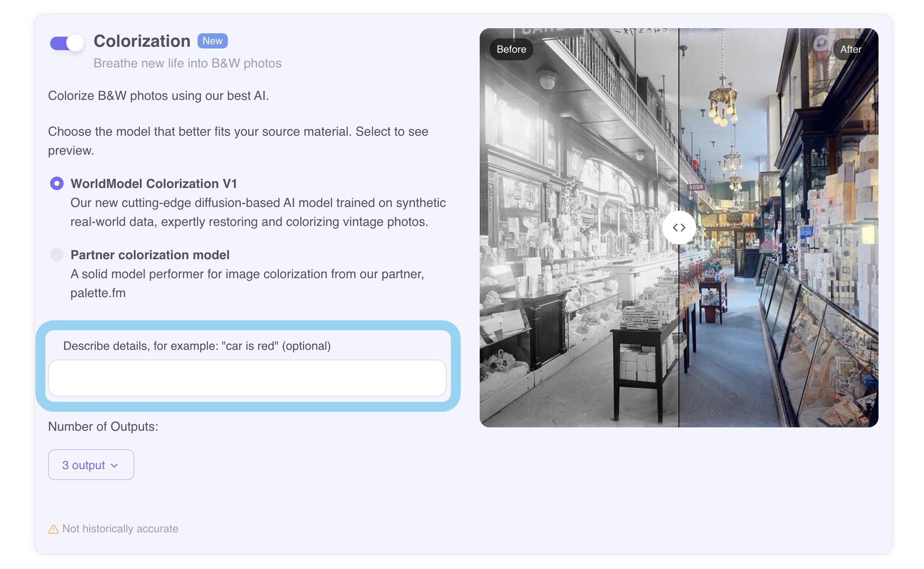Click the before/after comparison slider handle

click(679, 228)
